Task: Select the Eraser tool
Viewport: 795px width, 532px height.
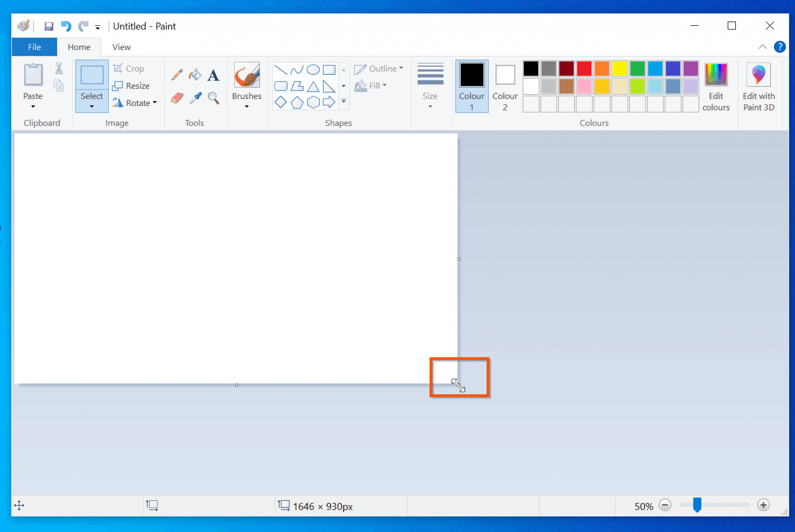Action: coord(177,98)
